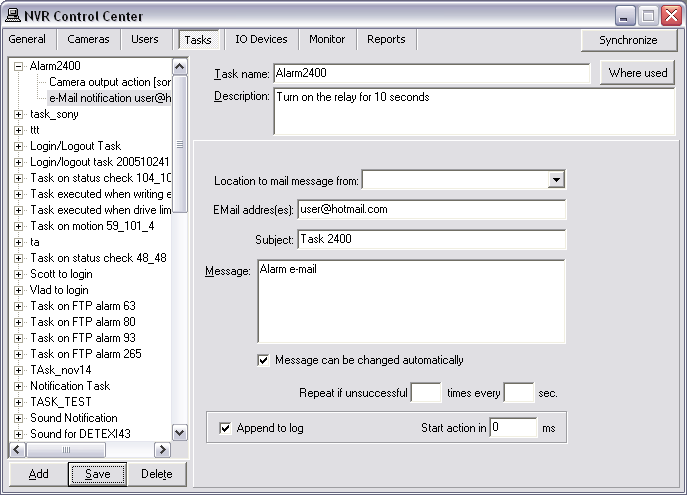The width and height of the screenshot is (687, 495).
Task: Select Camera output action tree item
Action: [110, 82]
